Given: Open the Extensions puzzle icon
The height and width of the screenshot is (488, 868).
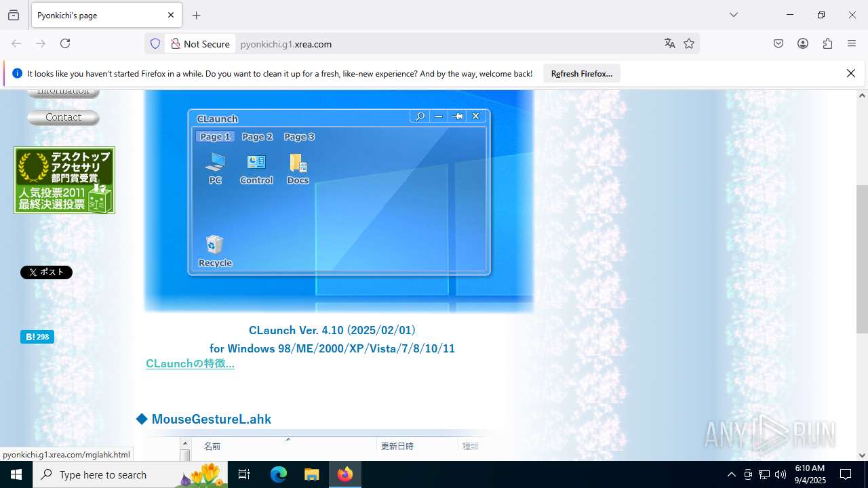Looking at the screenshot, I should coord(827,43).
